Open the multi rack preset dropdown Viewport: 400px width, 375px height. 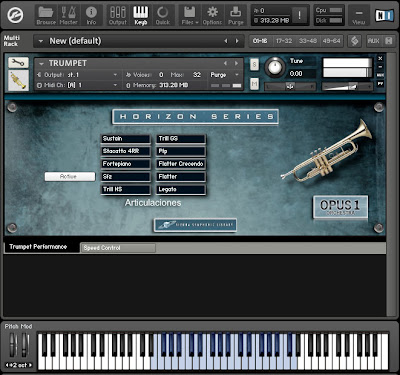(41, 41)
